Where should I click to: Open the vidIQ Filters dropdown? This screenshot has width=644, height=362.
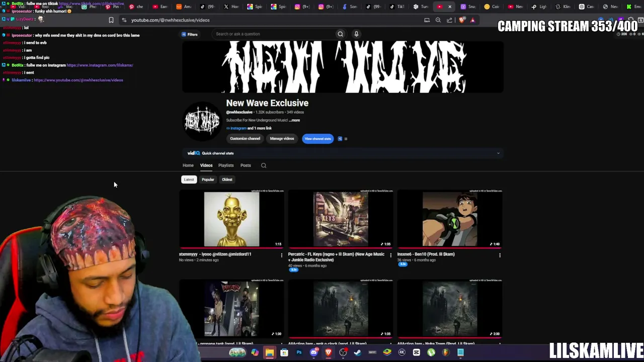point(190,34)
